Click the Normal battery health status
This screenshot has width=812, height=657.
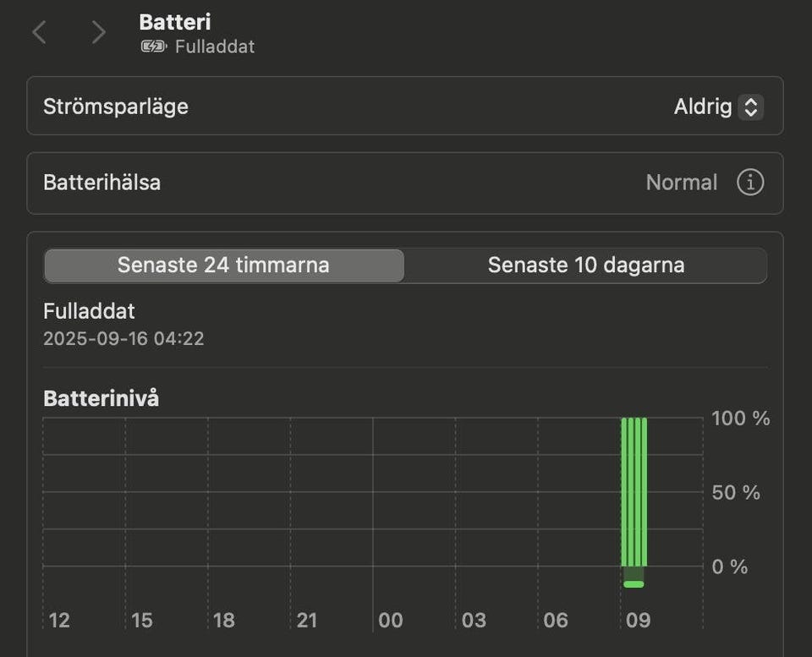click(x=681, y=183)
